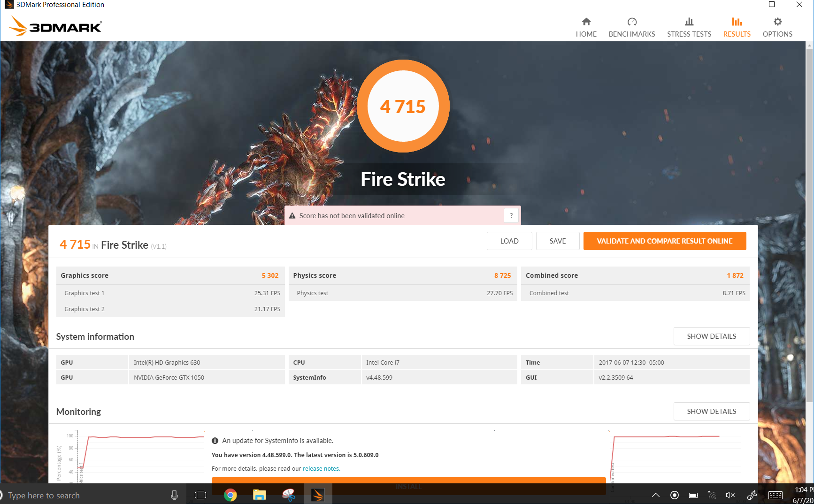Validate and compare result online
This screenshot has height=504, width=814.
[x=665, y=241]
